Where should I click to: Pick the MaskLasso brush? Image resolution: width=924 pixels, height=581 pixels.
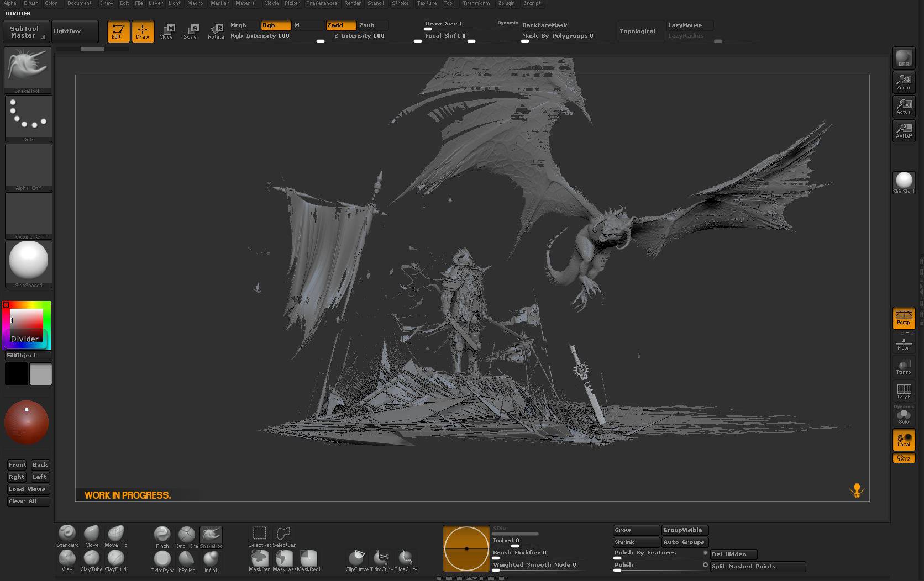point(284,560)
